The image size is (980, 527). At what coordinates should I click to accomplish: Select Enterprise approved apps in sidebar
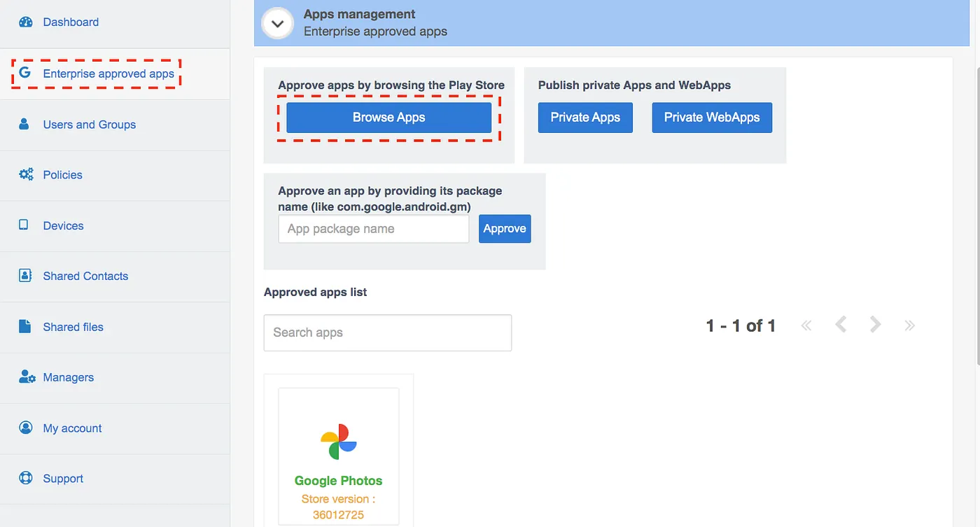point(108,73)
